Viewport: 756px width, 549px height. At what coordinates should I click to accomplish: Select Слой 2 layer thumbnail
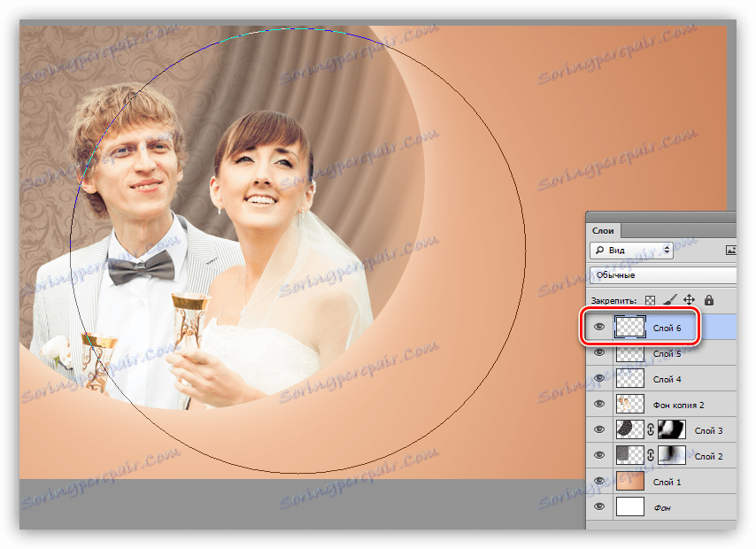tap(629, 455)
